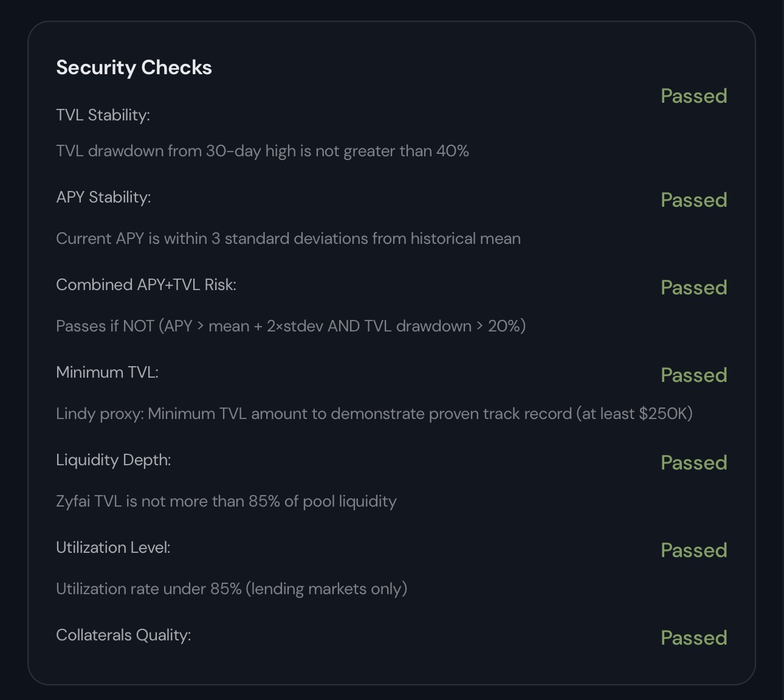Click the Combined APY+TVL Risk label

click(x=146, y=285)
